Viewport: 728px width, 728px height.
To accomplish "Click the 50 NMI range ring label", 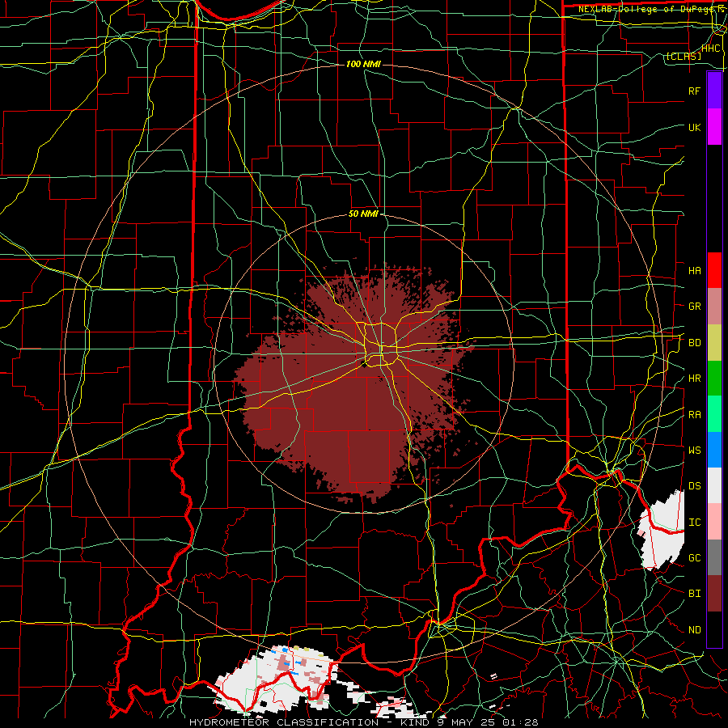I will pos(363,214).
